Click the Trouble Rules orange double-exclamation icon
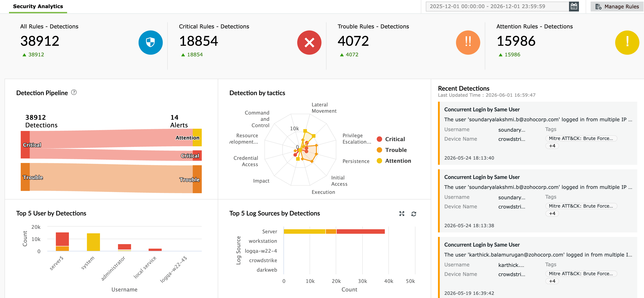Screen dimensions: 644x298 click(468, 43)
